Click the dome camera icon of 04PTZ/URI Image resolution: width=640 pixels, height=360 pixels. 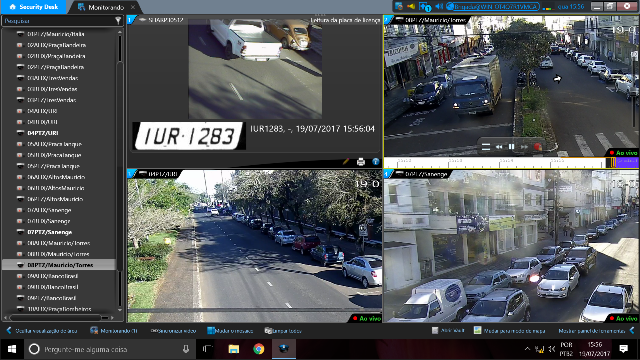click(20, 133)
